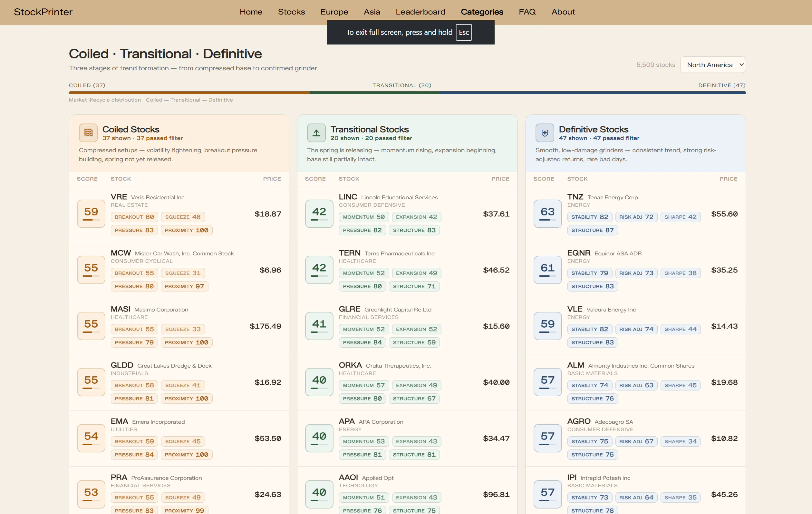
Task: Click the Transitional Stocks upload-arrow icon
Action: 316,133
